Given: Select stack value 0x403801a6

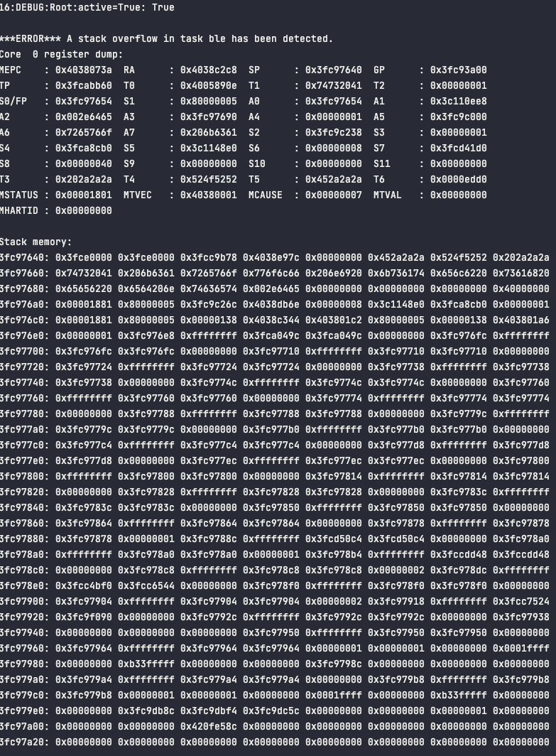Looking at the screenshot, I should pyautogui.click(x=520, y=320).
